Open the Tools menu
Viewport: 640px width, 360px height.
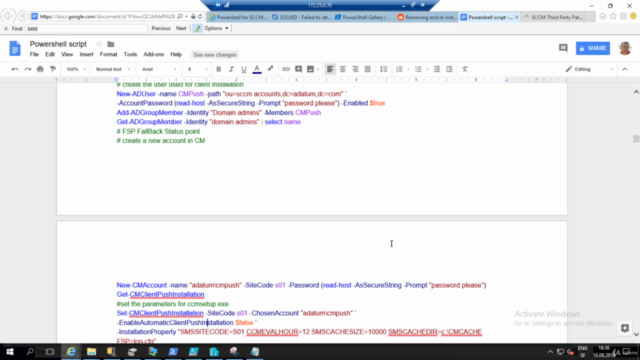130,54
